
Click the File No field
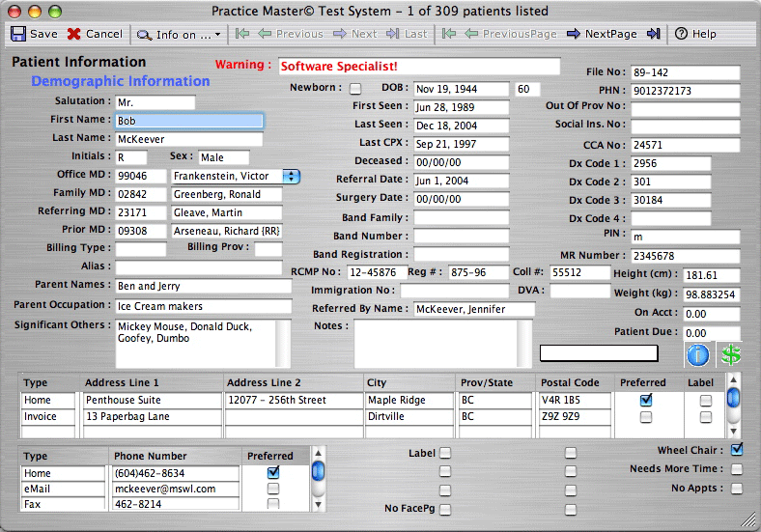pyautogui.click(x=686, y=72)
